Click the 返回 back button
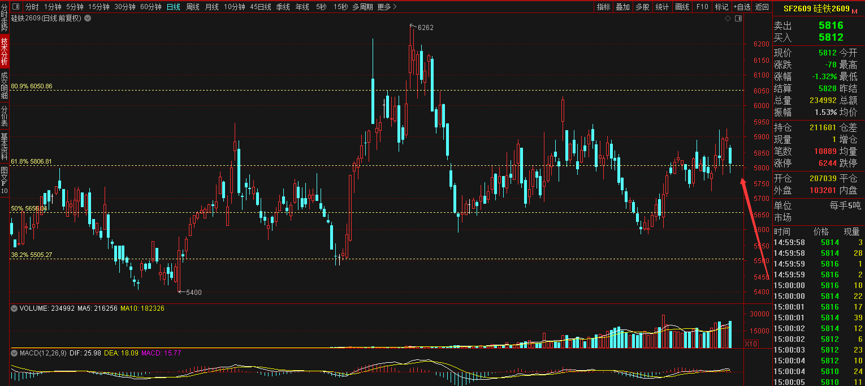 [761, 7]
